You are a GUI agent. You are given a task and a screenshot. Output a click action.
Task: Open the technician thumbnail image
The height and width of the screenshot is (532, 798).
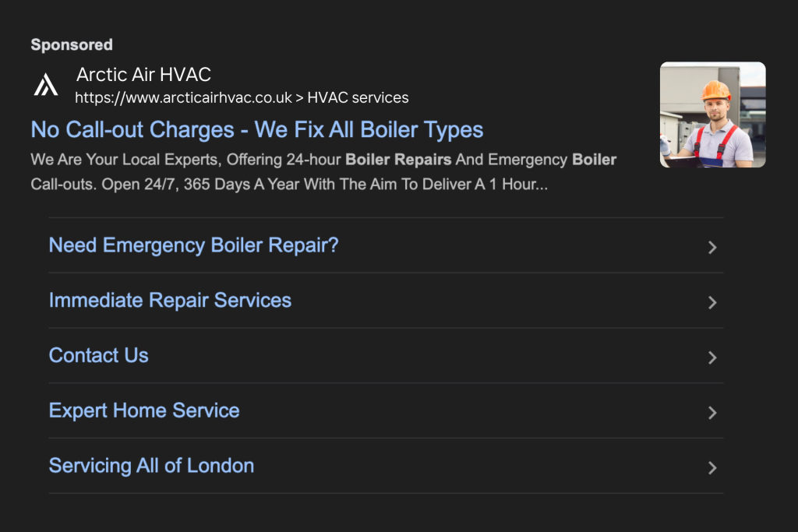click(712, 115)
